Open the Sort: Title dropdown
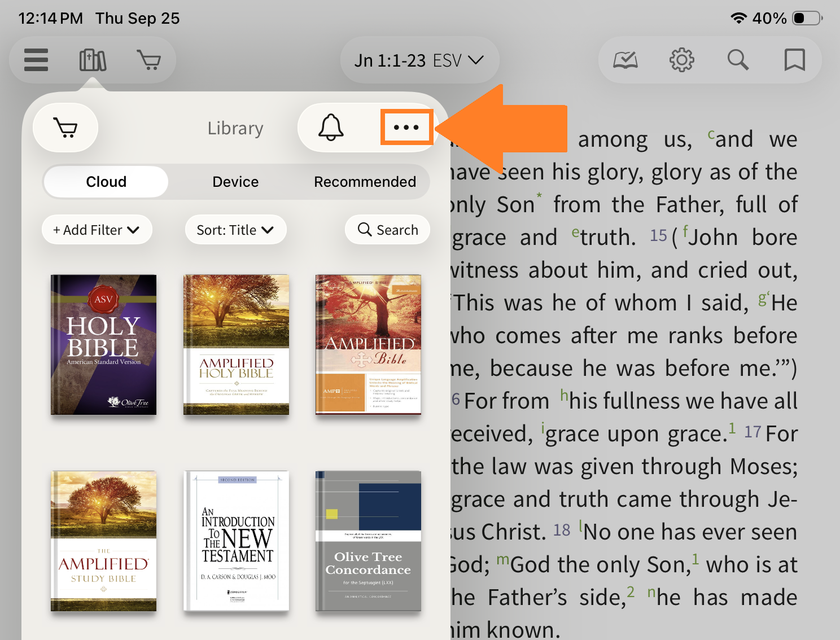 [235, 230]
